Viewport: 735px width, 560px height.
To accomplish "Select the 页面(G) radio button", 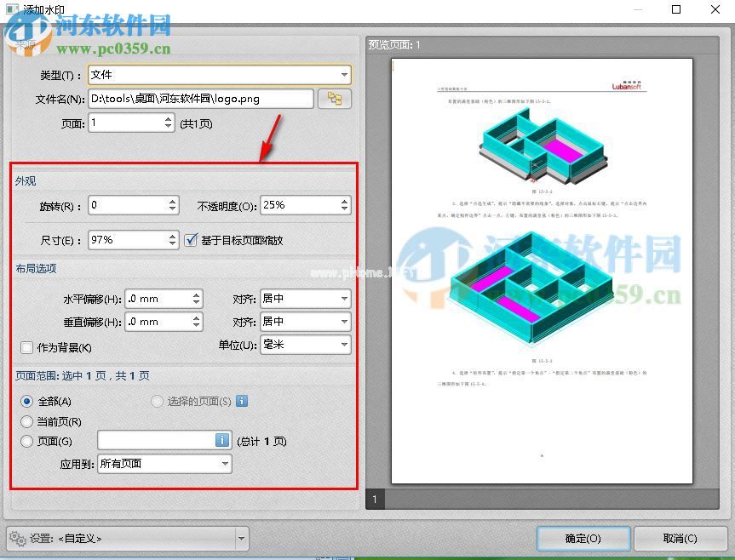I will click(x=27, y=441).
